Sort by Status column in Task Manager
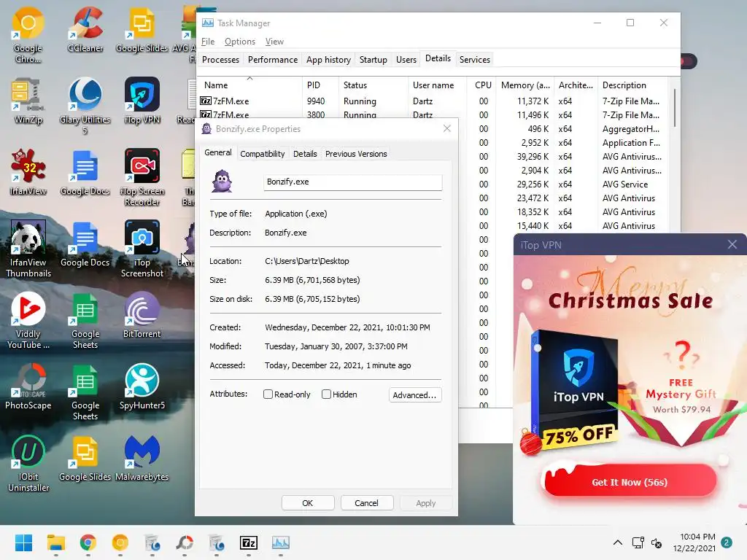Viewport: 747px width, 560px height. [x=373, y=85]
